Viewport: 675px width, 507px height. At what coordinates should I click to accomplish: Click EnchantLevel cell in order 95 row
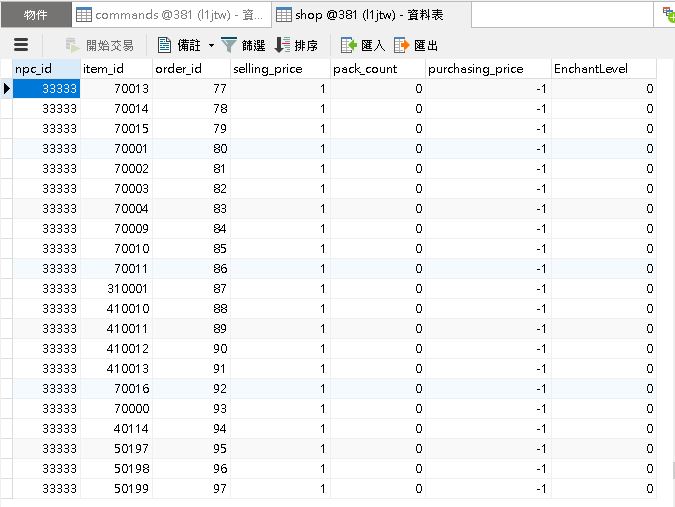click(x=604, y=448)
